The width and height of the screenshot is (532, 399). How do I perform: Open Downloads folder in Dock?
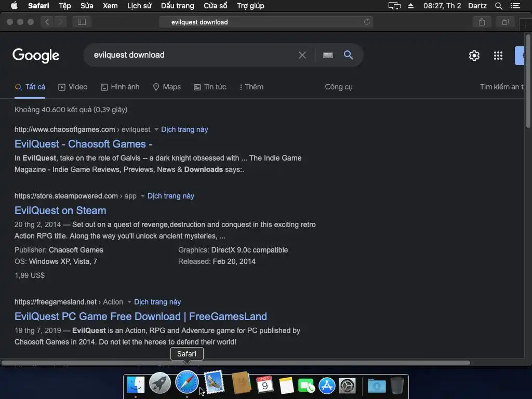(377, 386)
